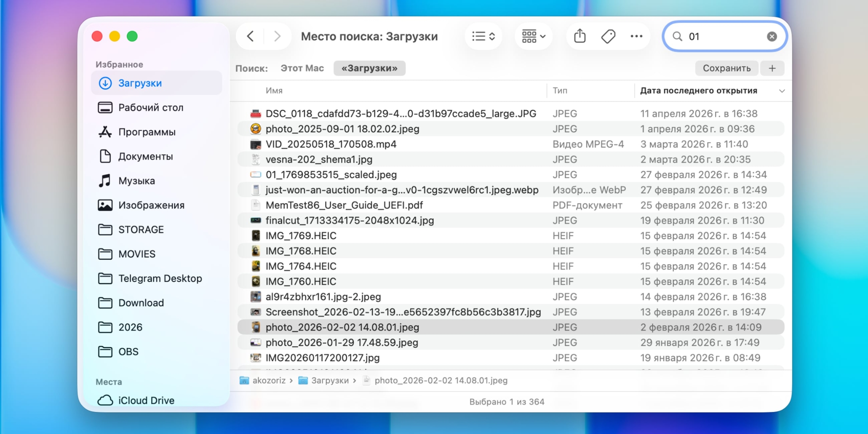Open Музыка folder in sidebar

coord(136,181)
